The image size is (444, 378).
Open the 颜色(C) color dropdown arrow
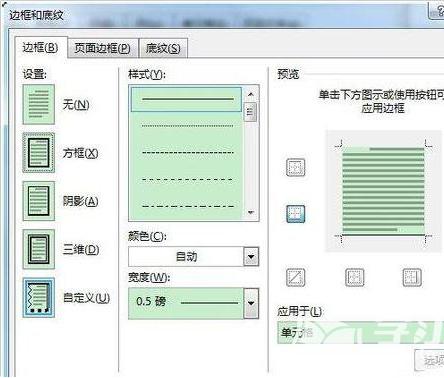pos(251,256)
